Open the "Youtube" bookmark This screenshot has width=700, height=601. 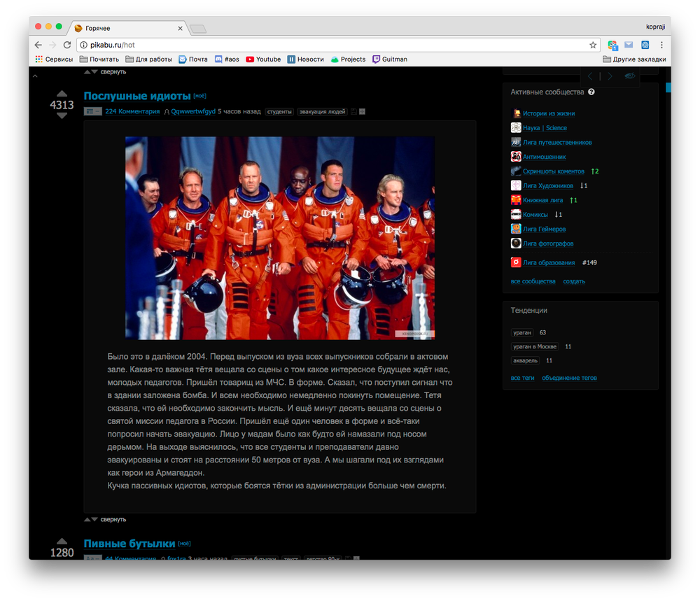pos(263,59)
